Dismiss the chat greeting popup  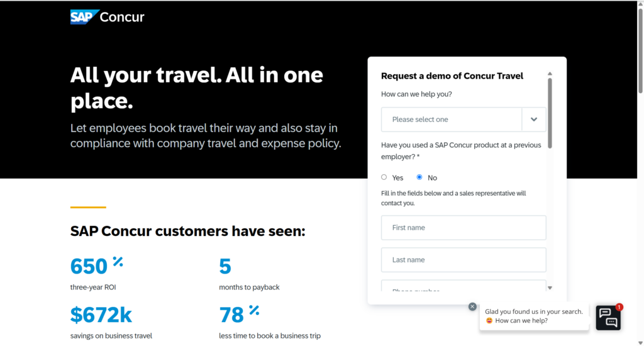tap(472, 306)
